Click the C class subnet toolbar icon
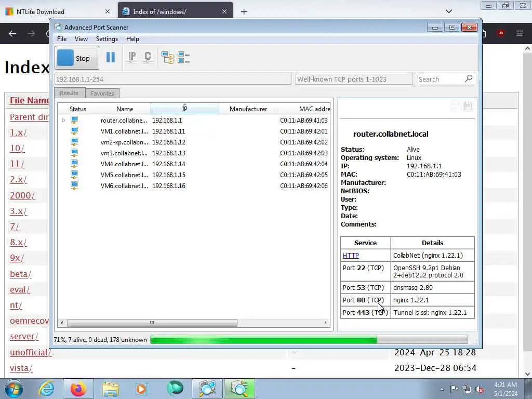 [148, 57]
